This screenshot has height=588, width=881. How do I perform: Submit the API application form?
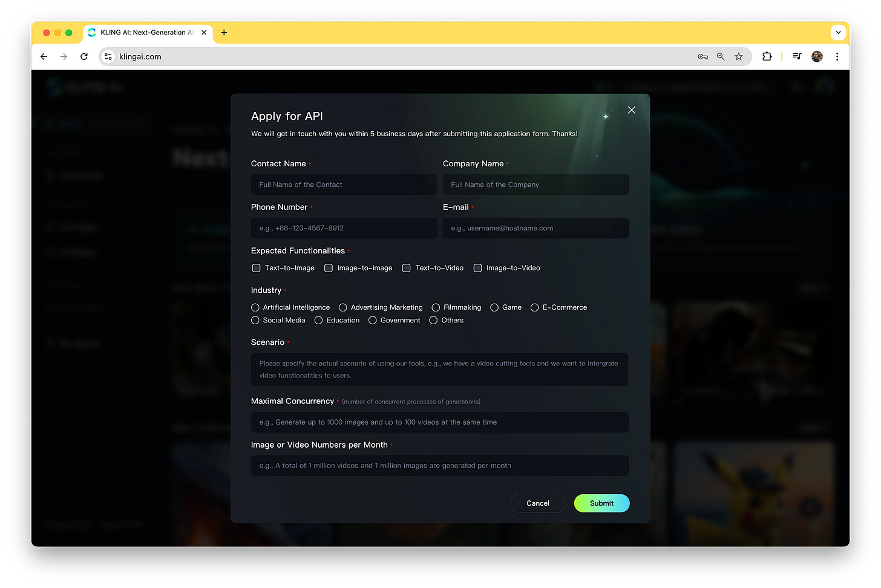click(x=601, y=503)
